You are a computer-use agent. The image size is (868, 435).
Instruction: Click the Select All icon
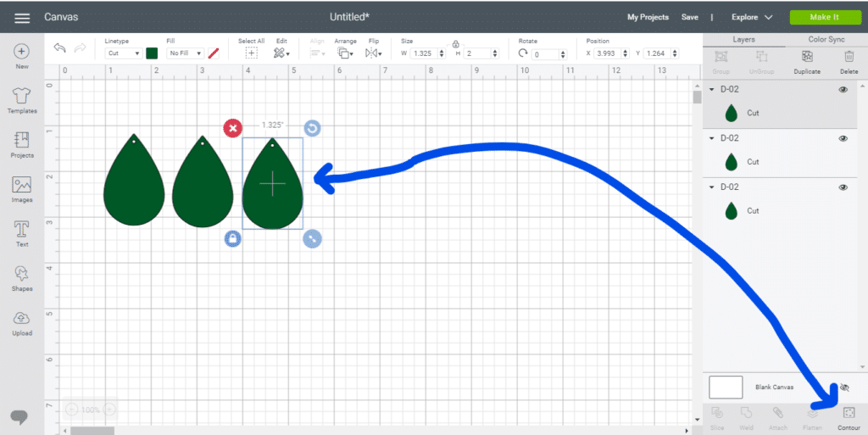(x=251, y=53)
